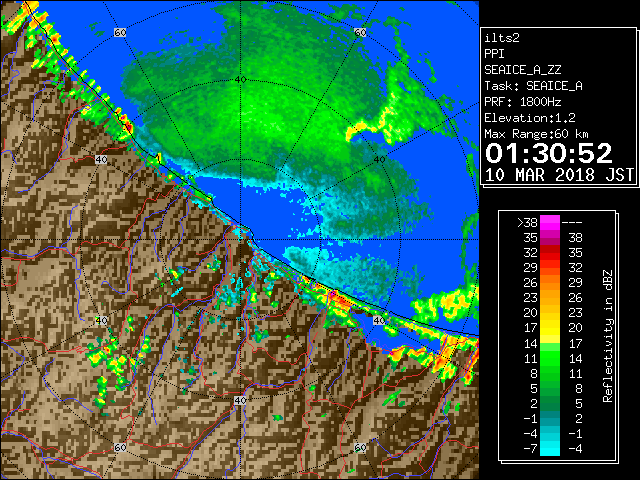Click the 60 range label in the top-right sea area
640x480 pixels.
(360, 33)
